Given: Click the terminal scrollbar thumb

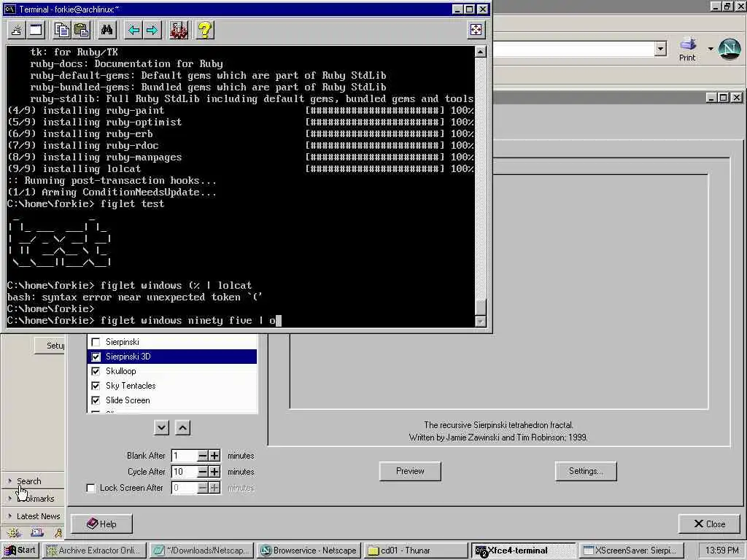Looking at the screenshot, I should [x=481, y=307].
